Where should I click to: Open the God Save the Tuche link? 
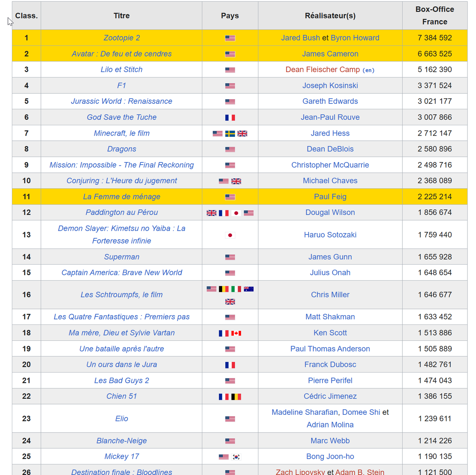tap(122, 117)
